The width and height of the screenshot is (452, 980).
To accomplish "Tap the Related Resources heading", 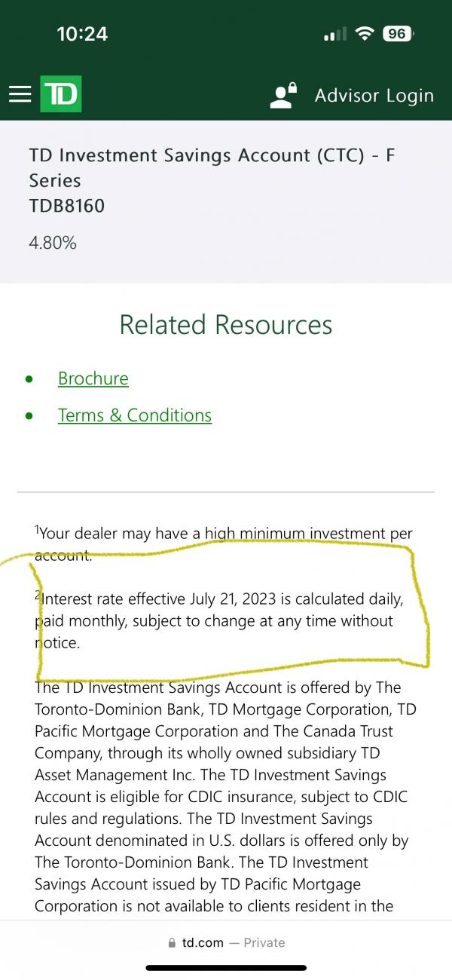I will (x=226, y=324).
